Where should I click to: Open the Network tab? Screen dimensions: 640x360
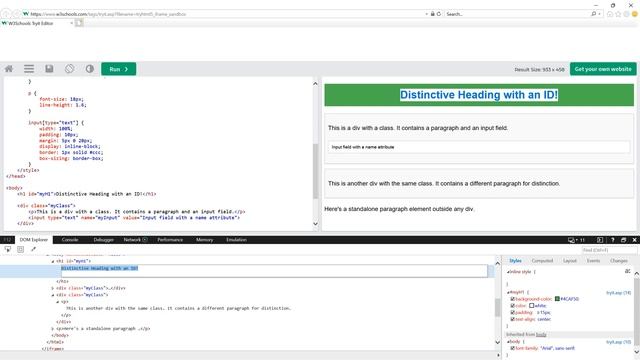point(132,240)
